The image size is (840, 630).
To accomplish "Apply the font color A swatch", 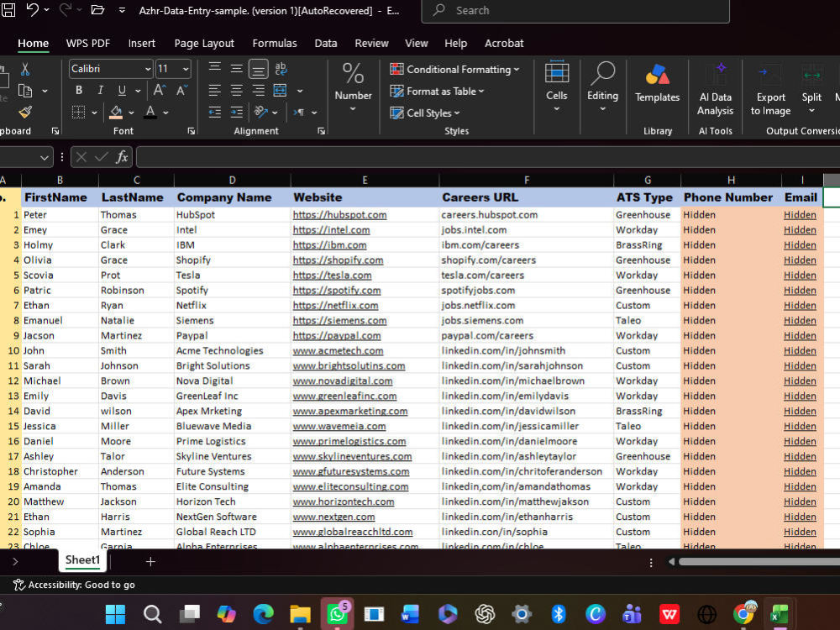I will (x=150, y=112).
